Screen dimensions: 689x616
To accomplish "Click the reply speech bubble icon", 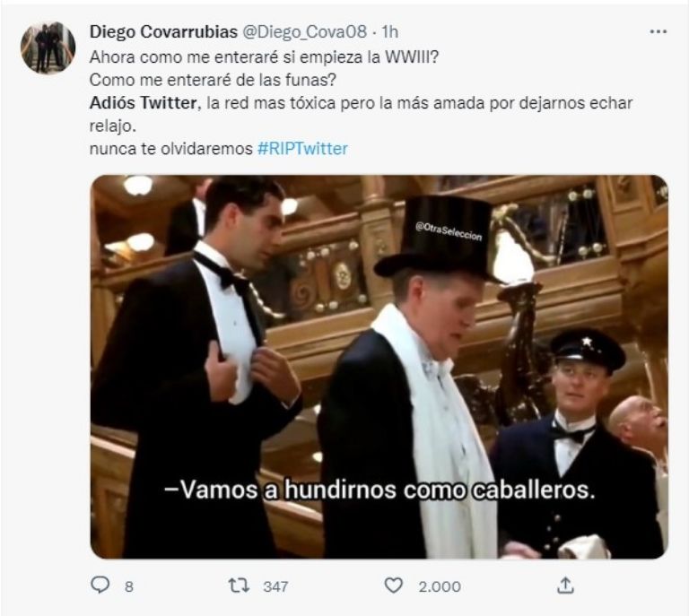I will [x=100, y=585].
